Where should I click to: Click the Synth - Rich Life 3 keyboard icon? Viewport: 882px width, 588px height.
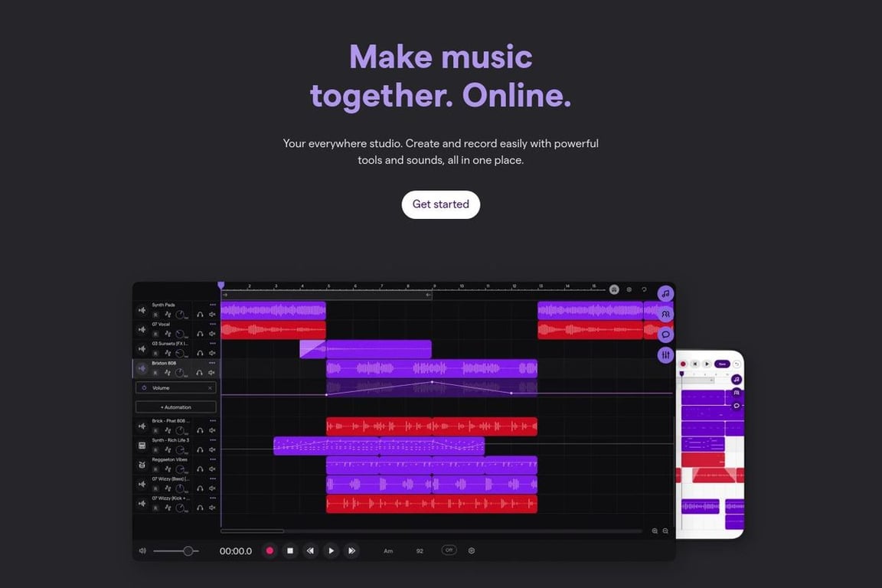[x=142, y=446]
